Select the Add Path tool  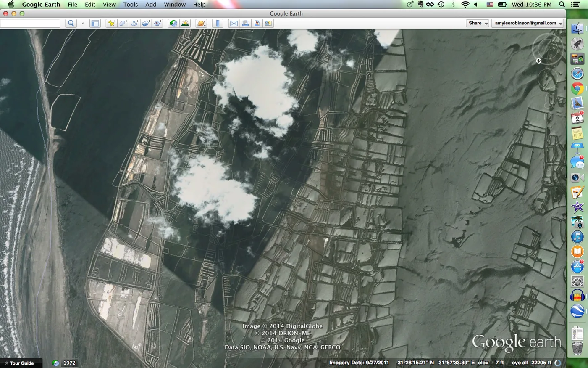(134, 23)
